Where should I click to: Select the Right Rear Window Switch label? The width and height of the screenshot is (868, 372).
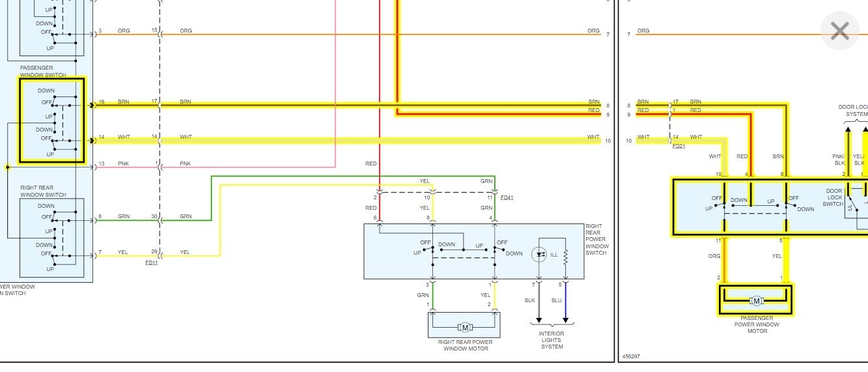click(43, 191)
